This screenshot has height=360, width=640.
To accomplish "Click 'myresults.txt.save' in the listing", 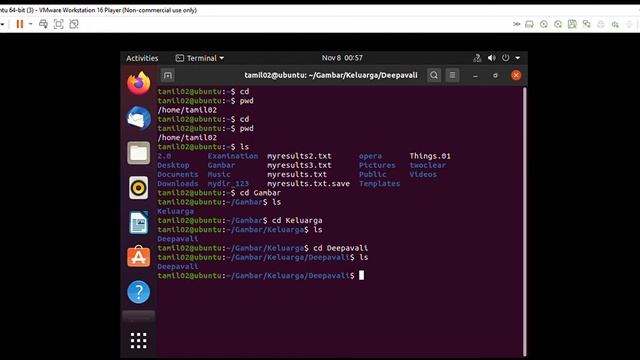I will pos(308,184).
